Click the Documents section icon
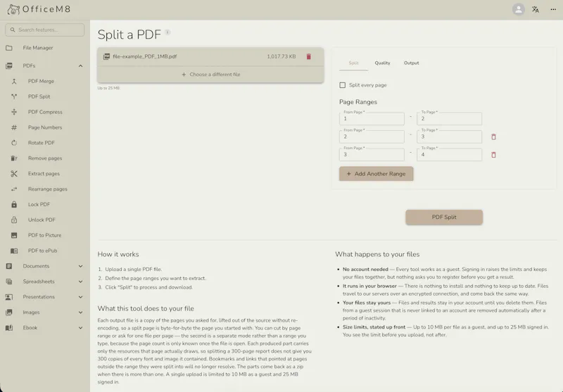563x392 pixels. pos(9,266)
